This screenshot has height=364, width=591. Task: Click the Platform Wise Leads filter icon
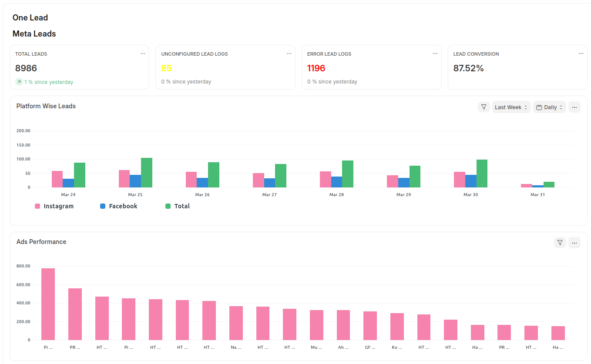[484, 107]
